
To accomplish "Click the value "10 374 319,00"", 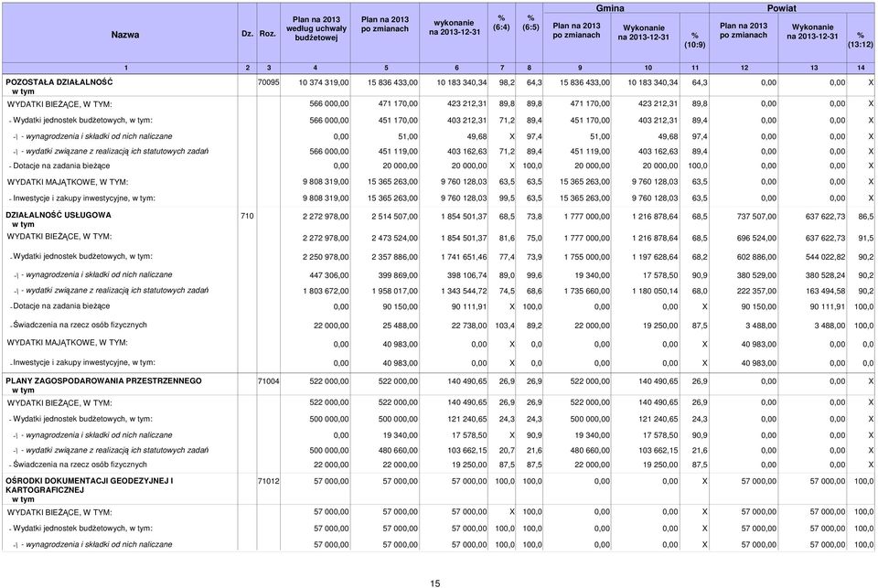I will [324, 82].
